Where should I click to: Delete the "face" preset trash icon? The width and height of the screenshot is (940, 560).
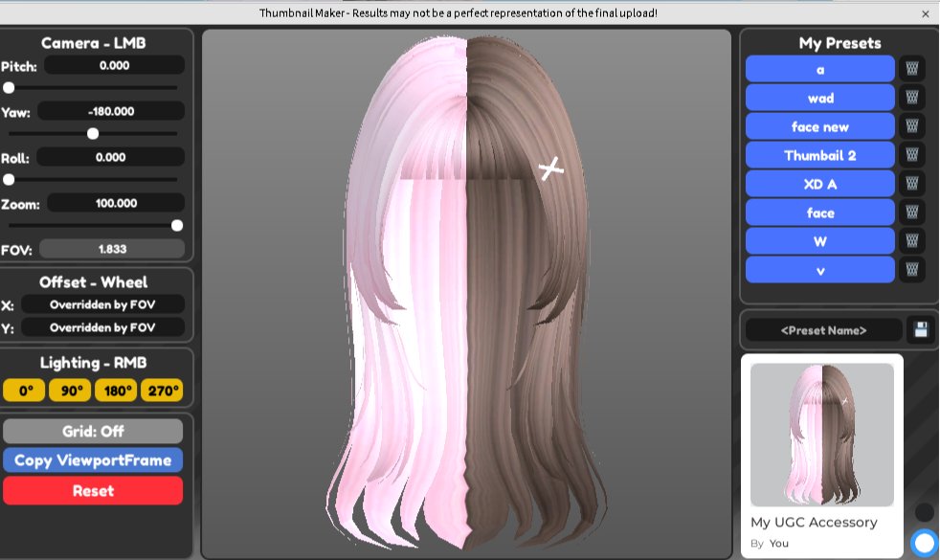912,213
